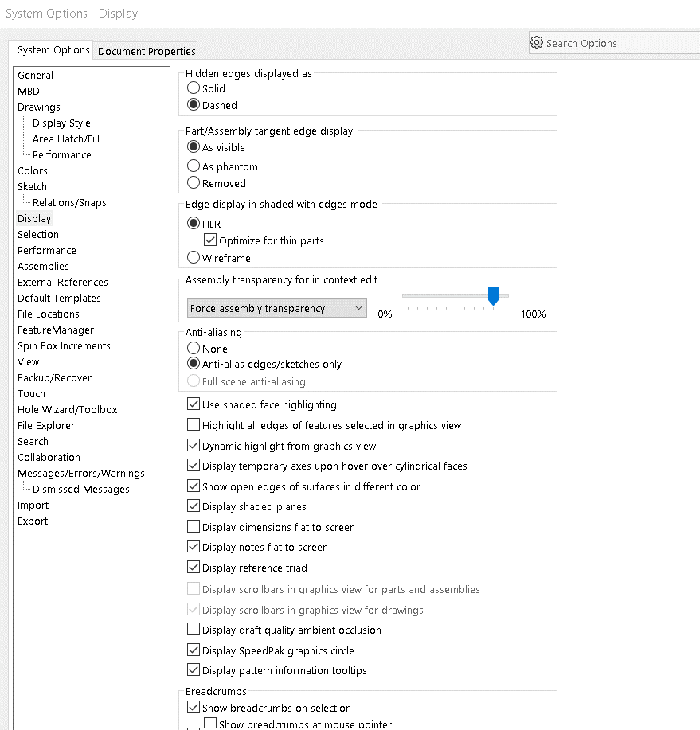Viewport: 700px width, 730px height.
Task: Enable Highlight all edges of features selected
Action: pos(194,424)
